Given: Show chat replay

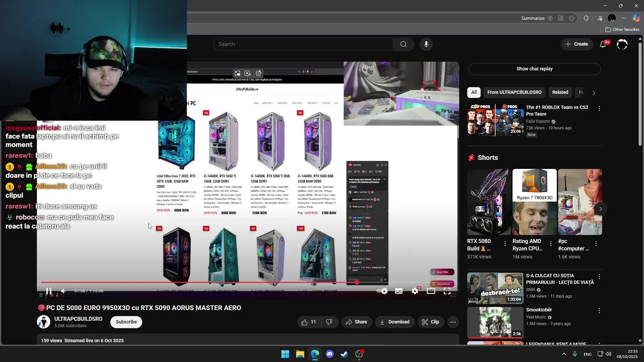Looking at the screenshot, I should click(x=534, y=69).
